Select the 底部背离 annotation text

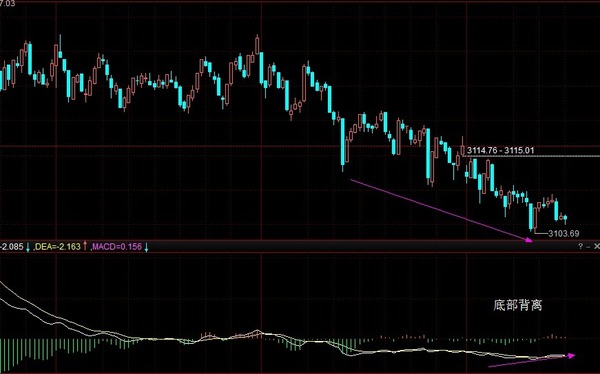click(518, 305)
